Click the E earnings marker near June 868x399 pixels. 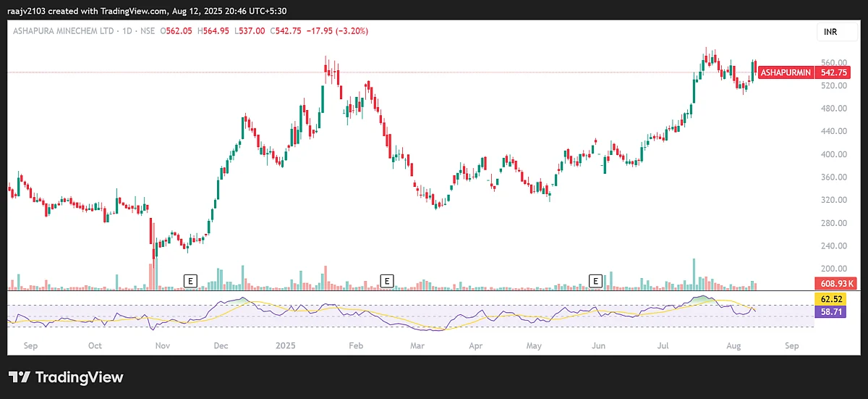click(596, 280)
